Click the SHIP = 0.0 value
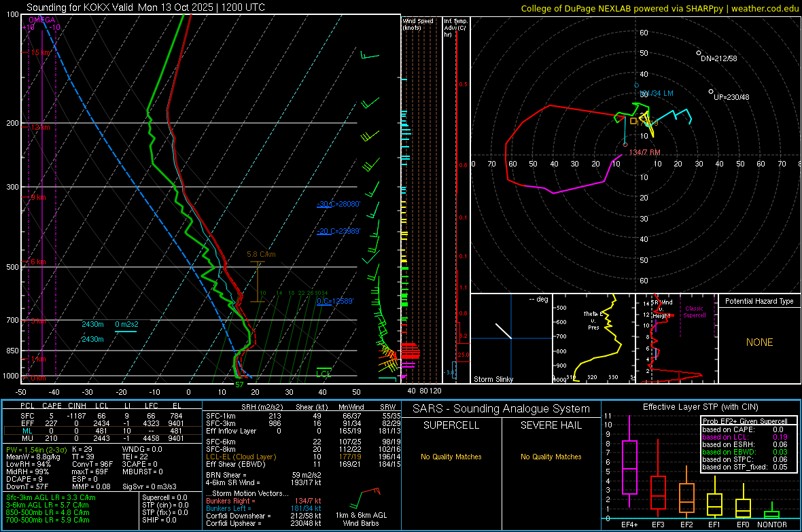The width and height of the screenshot is (802, 532). point(159,520)
